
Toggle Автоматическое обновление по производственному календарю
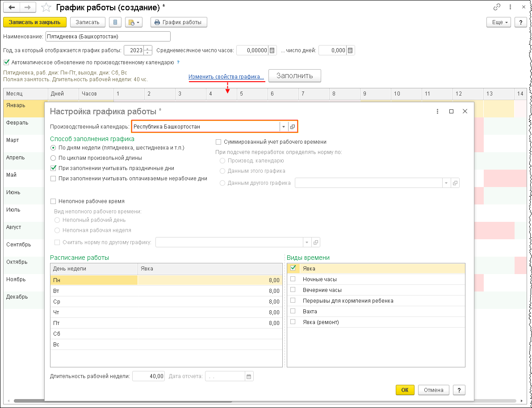point(6,62)
